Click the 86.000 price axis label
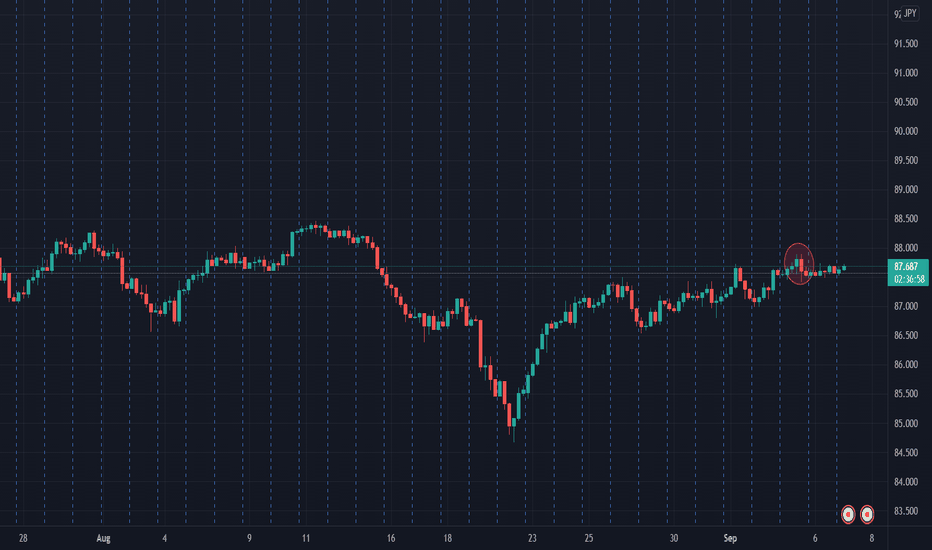 click(906, 364)
